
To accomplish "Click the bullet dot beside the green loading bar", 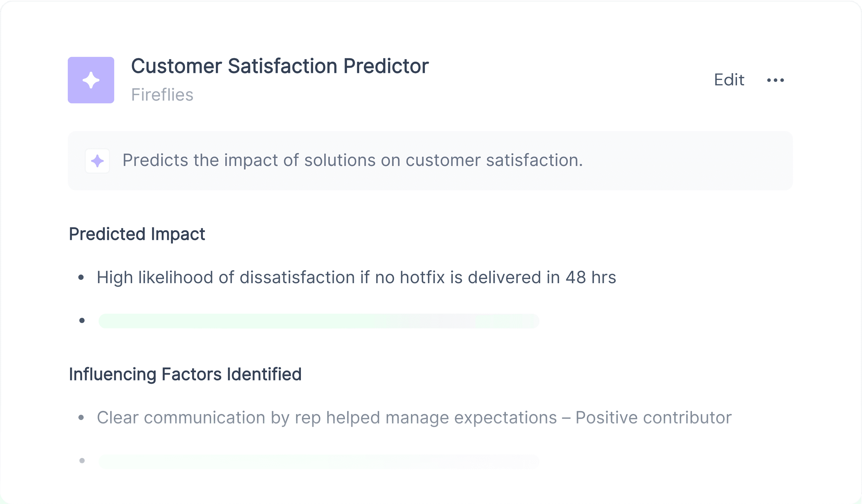I will pos(82,320).
